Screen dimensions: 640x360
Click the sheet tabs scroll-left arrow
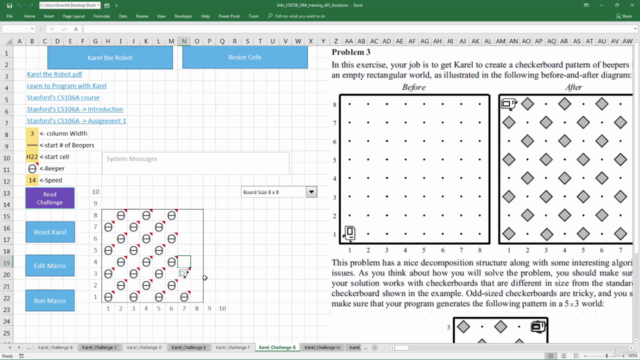coord(10,348)
